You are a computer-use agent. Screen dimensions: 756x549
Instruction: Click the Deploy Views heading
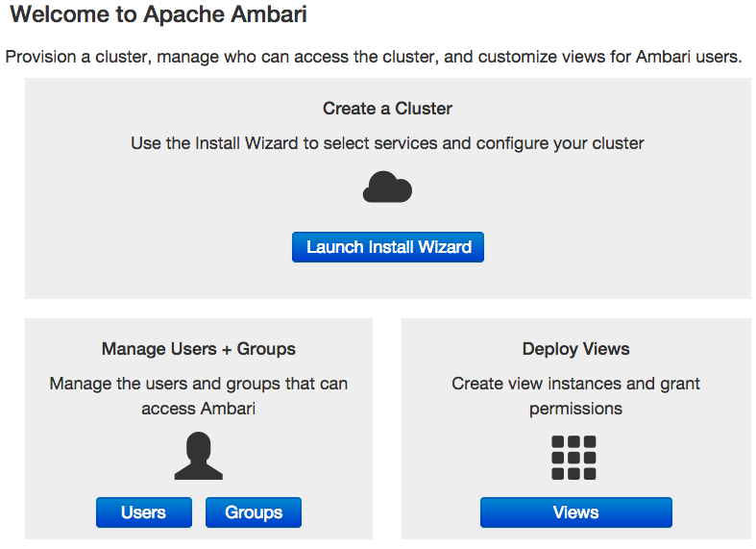click(x=575, y=349)
